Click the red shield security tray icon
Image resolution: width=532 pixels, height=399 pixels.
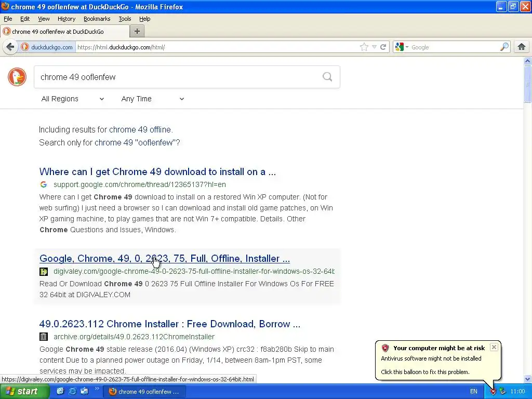click(x=493, y=391)
